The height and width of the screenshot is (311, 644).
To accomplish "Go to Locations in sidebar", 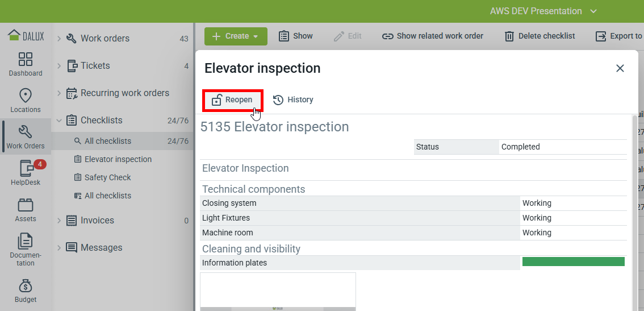I will [x=26, y=101].
